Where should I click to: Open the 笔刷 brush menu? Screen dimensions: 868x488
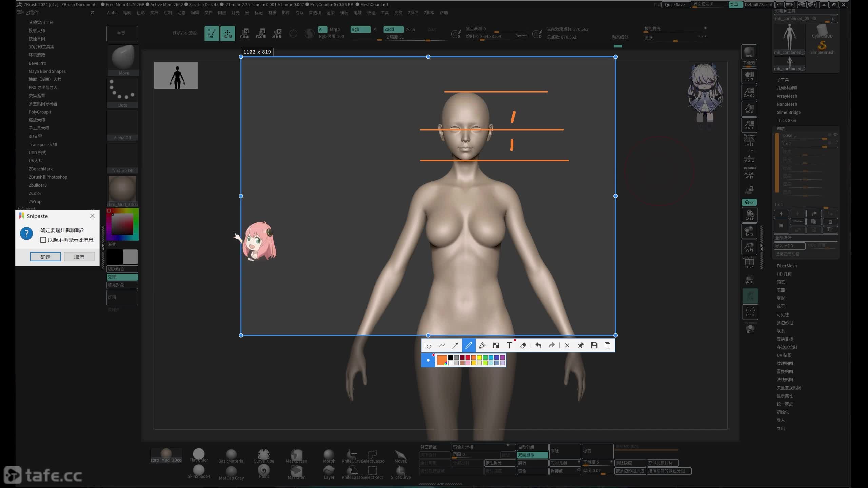127,13
